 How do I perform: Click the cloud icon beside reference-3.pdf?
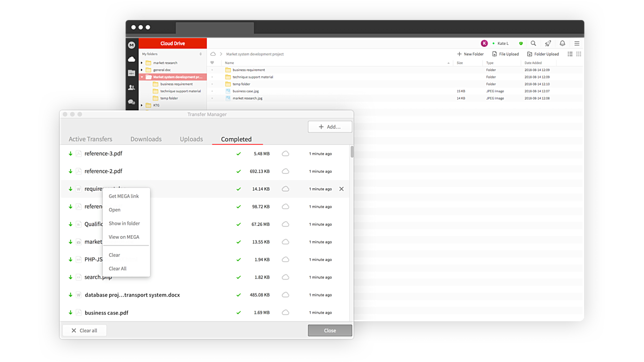[x=285, y=154]
